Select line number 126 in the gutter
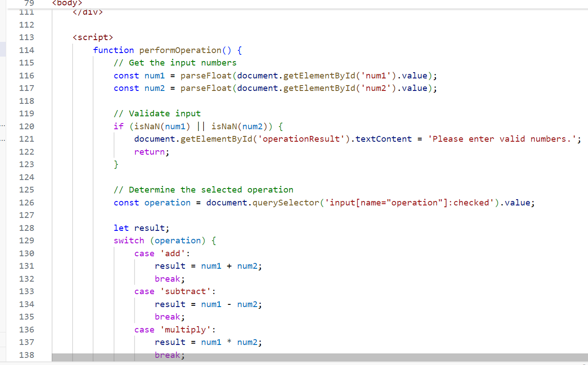This screenshot has height=365, width=588. coord(27,202)
